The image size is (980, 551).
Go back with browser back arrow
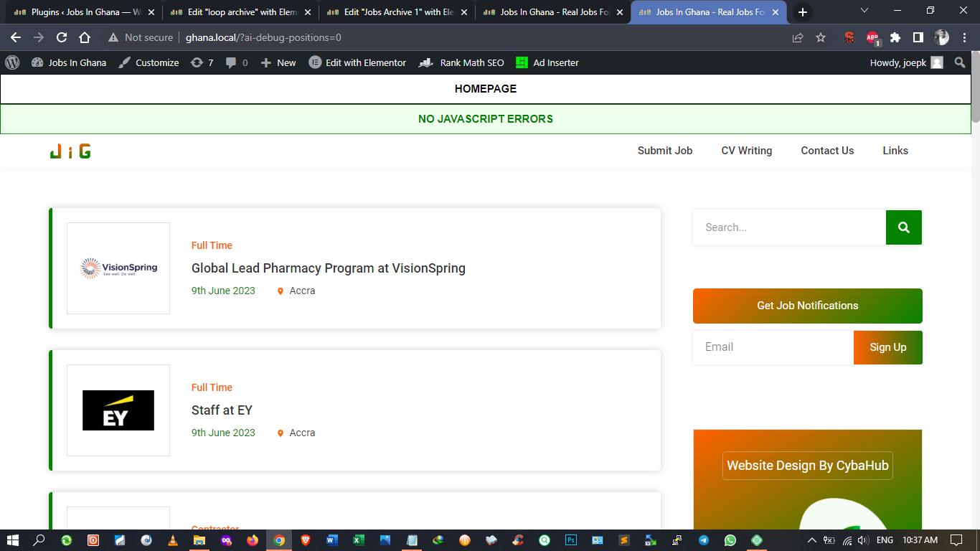tap(16, 37)
